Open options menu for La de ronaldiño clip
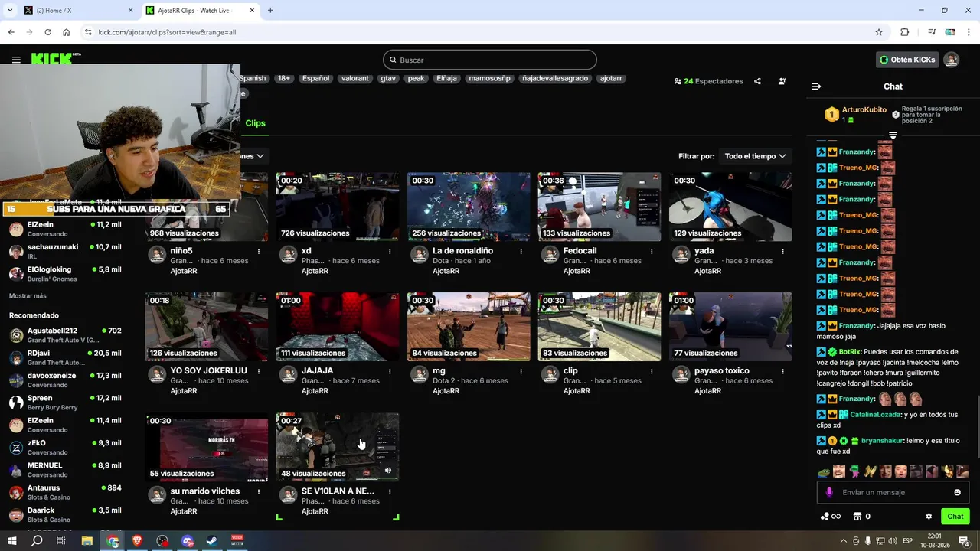980x551 pixels. click(x=521, y=251)
